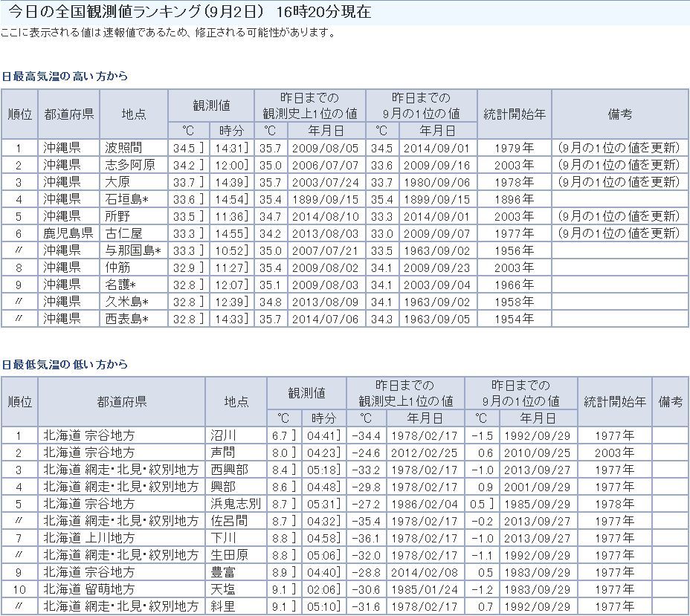
Task: Click the 9月の1位の値を更新 note in 大原 row
Action: coord(619,182)
